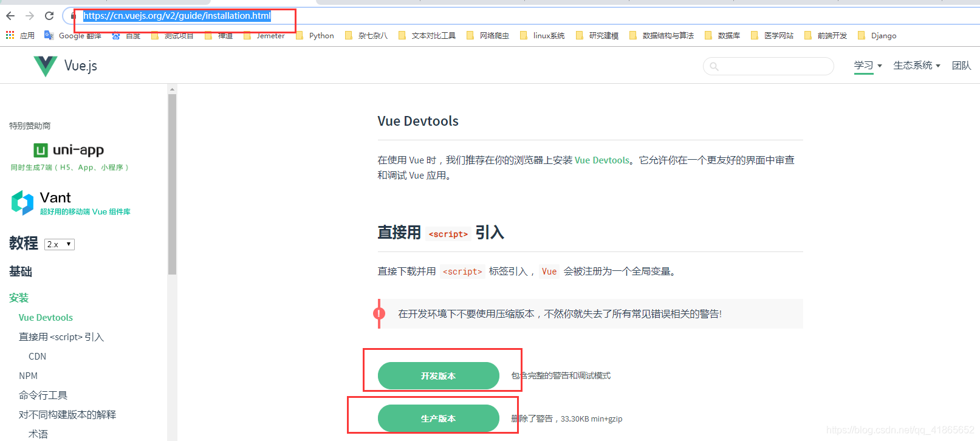This screenshot has height=441, width=980.
Task: Go to 直接用 <script> 引入 sidebar item
Action: tap(61, 337)
